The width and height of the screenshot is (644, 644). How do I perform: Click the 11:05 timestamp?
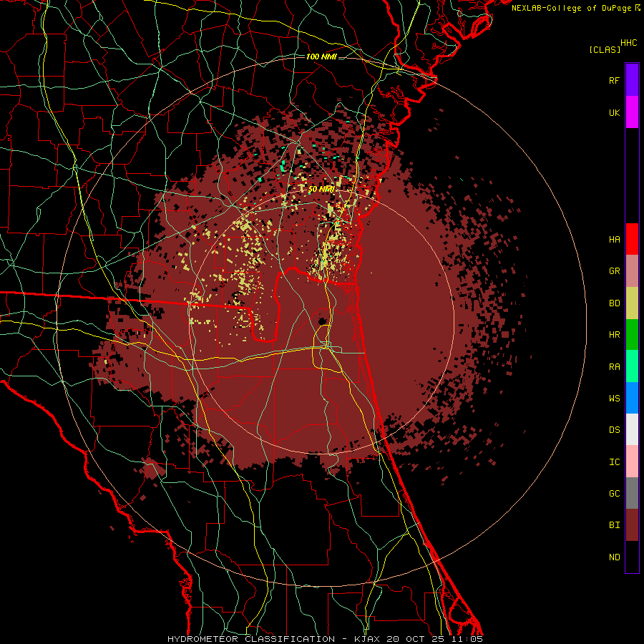pos(469,639)
